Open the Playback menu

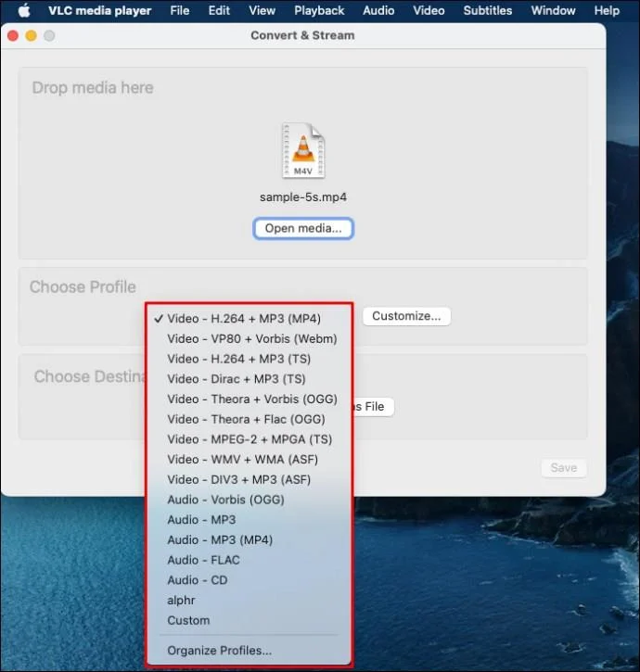pos(319,10)
